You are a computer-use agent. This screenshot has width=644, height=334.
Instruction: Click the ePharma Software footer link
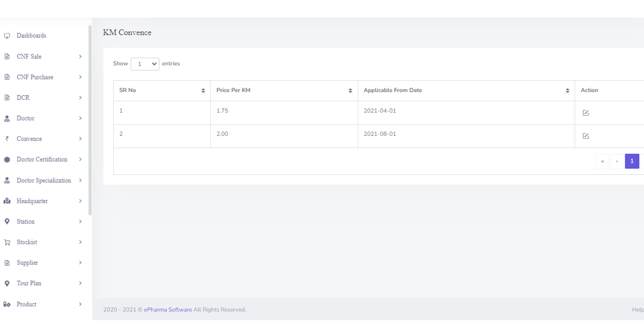[x=168, y=310]
